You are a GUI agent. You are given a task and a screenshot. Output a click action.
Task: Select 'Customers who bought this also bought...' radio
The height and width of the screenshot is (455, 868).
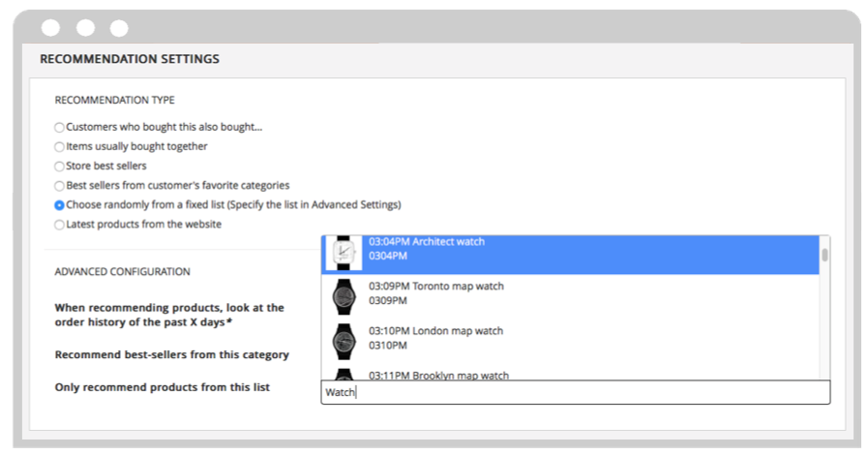[x=59, y=128]
